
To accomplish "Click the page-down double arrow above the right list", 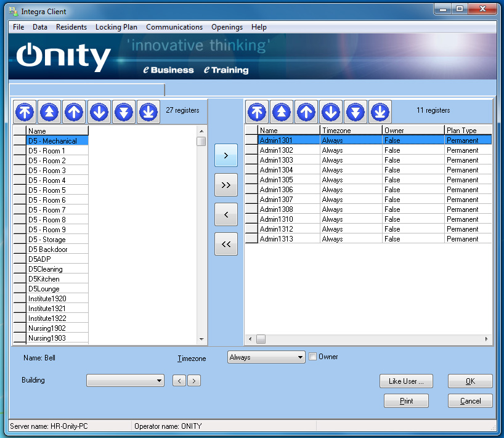I will 356,112.
